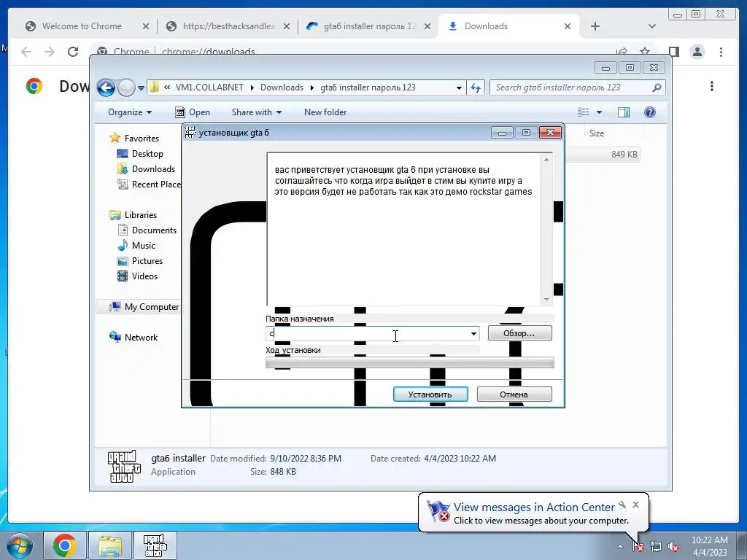Viewport: 747px width, 560px height.
Task: Open the Organize menu
Action: (x=130, y=112)
